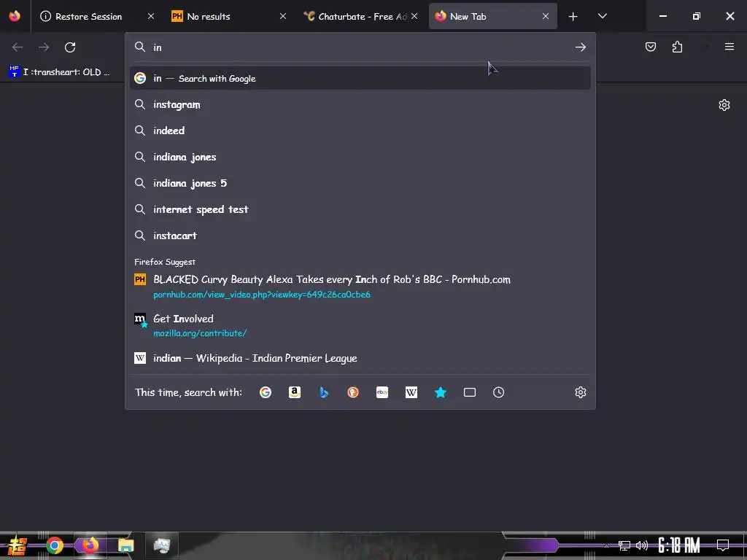Search this time with Wikipedia

pyautogui.click(x=411, y=392)
